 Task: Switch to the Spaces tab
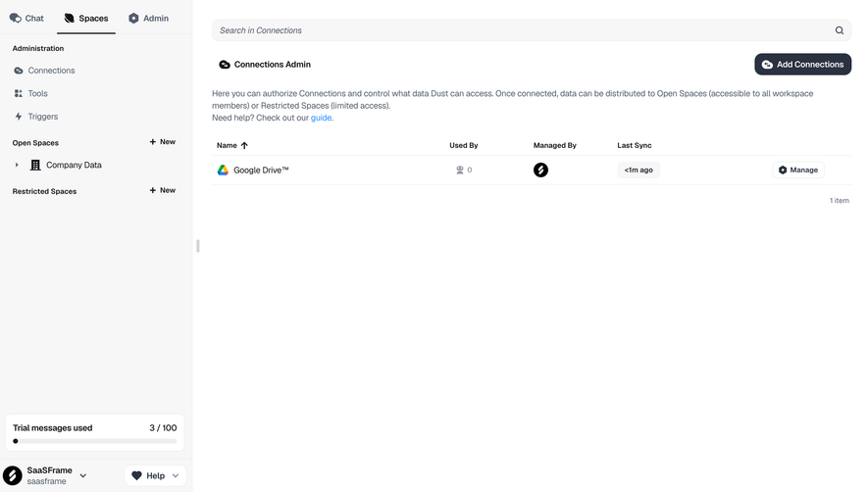click(86, 19)
